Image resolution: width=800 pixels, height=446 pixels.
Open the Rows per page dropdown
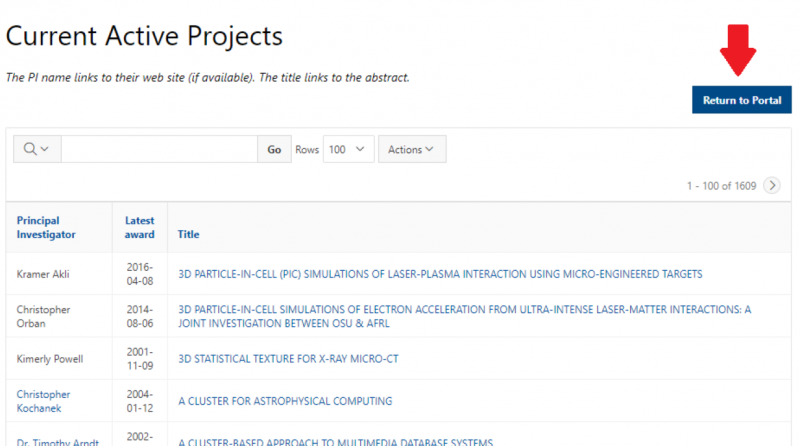coord(348,149)
